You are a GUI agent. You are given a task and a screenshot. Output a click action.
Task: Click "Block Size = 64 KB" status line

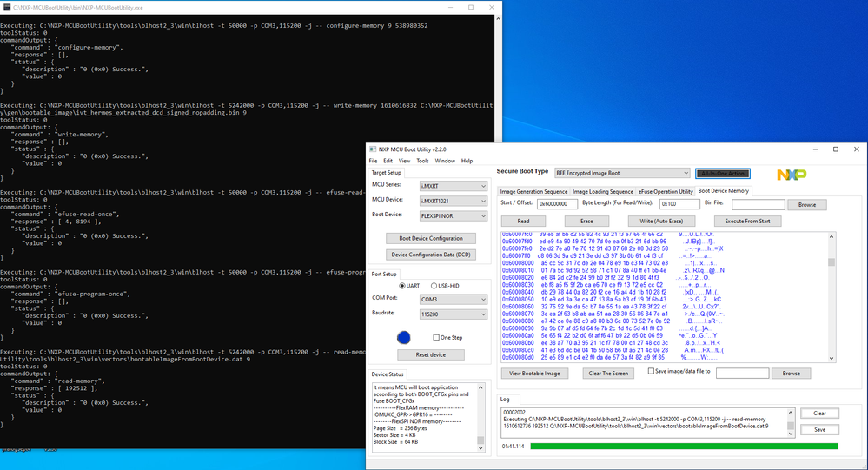(x=395, y=442)
